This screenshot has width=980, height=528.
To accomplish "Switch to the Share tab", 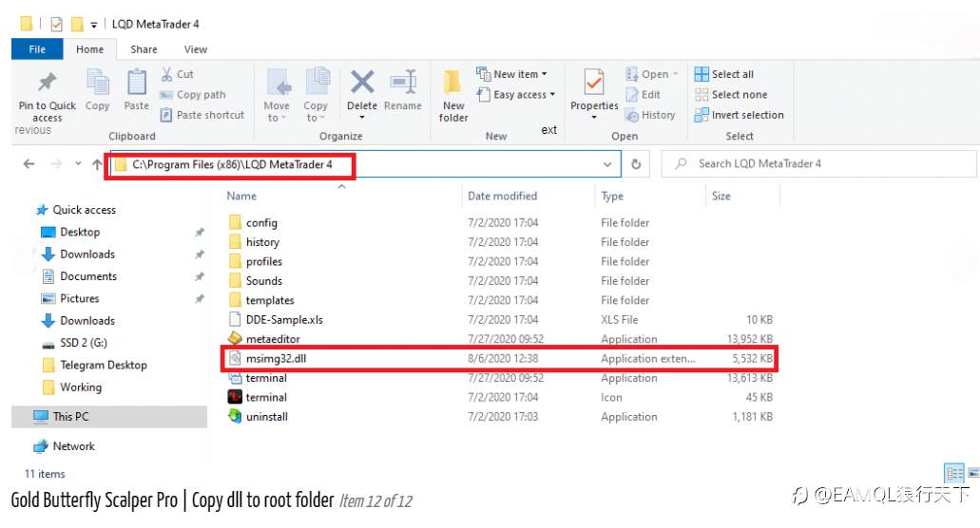I will [x=144, y=49].
